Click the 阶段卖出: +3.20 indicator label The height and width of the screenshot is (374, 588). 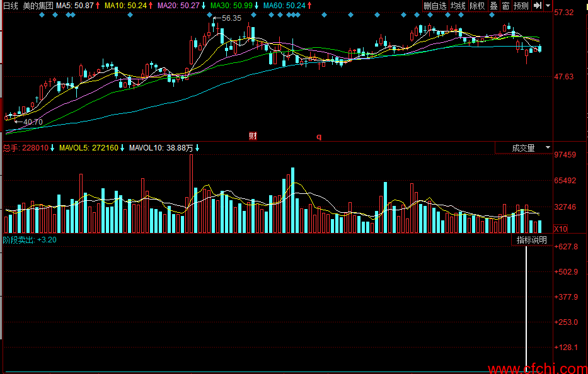tap(30, 240)
